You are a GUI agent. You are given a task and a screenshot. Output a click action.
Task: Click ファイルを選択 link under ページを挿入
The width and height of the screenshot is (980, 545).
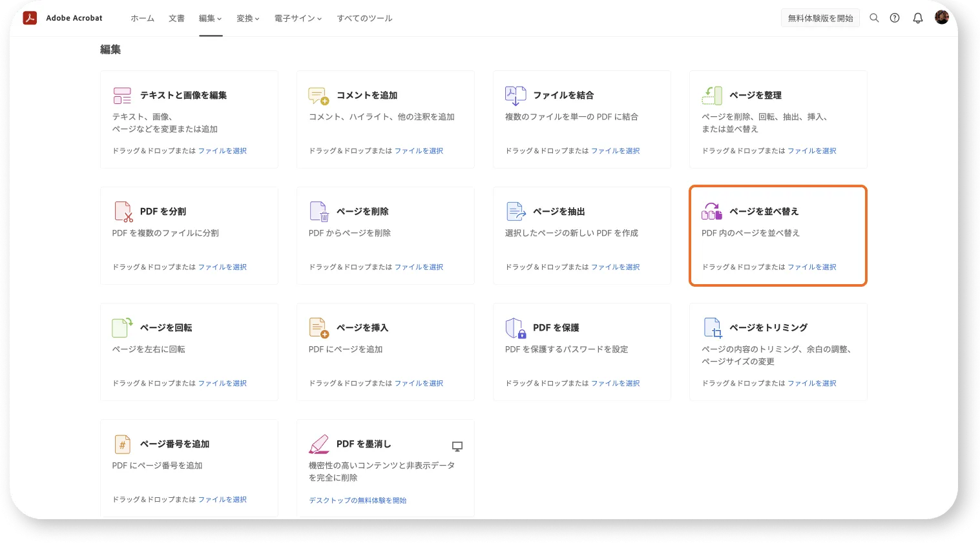pos(419,384)
